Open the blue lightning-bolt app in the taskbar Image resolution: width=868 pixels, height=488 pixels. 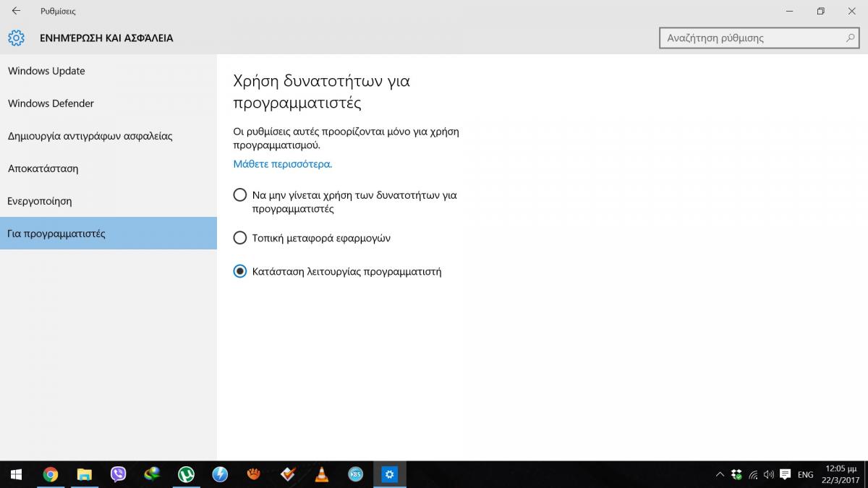click(220, 474)
